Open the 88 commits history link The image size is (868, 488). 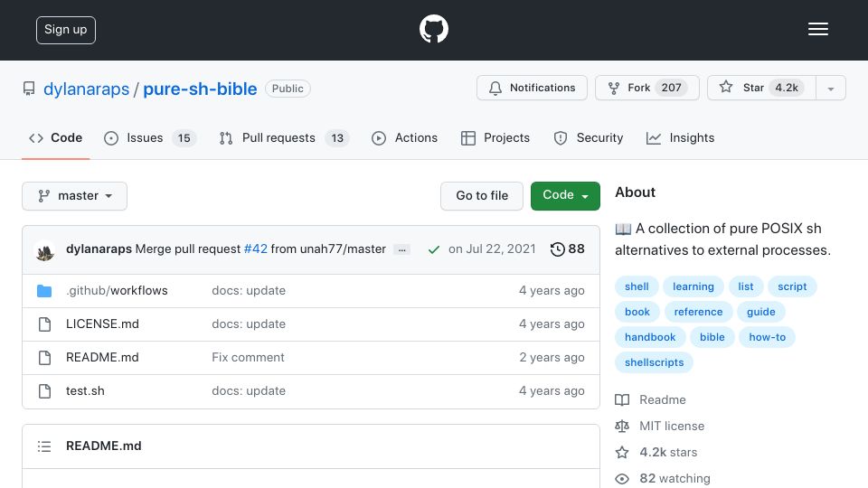tap(568, 249)
